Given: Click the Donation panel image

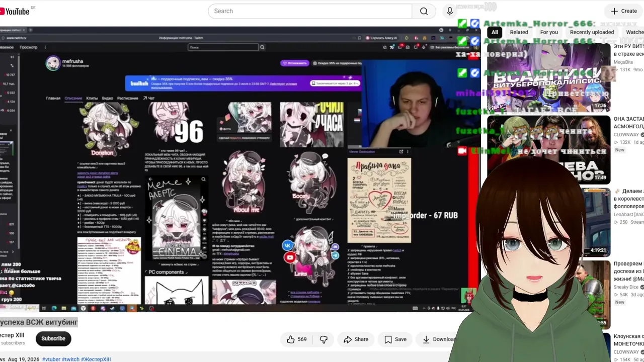Looking at the screenshot, I should [109, 129].
